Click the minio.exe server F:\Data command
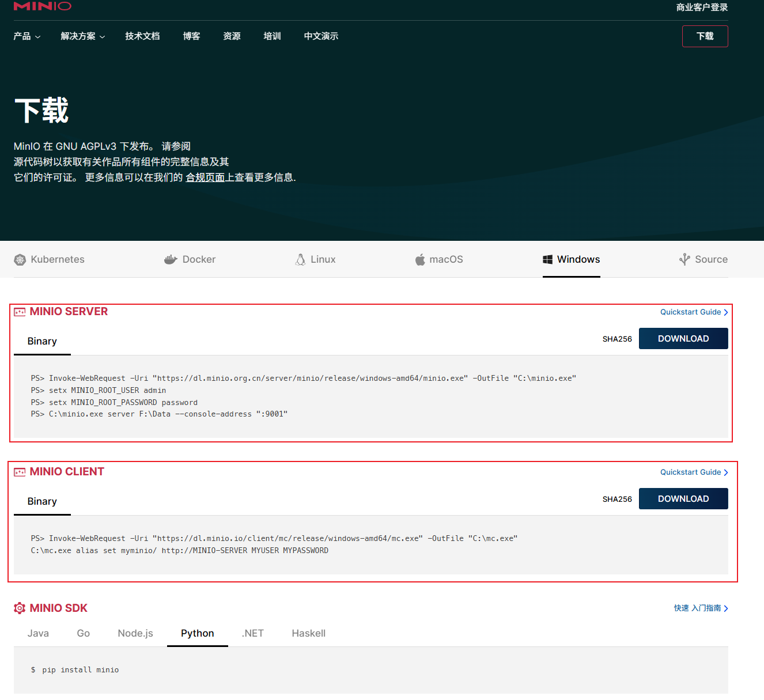764x700 pixels. click(159, 414)
